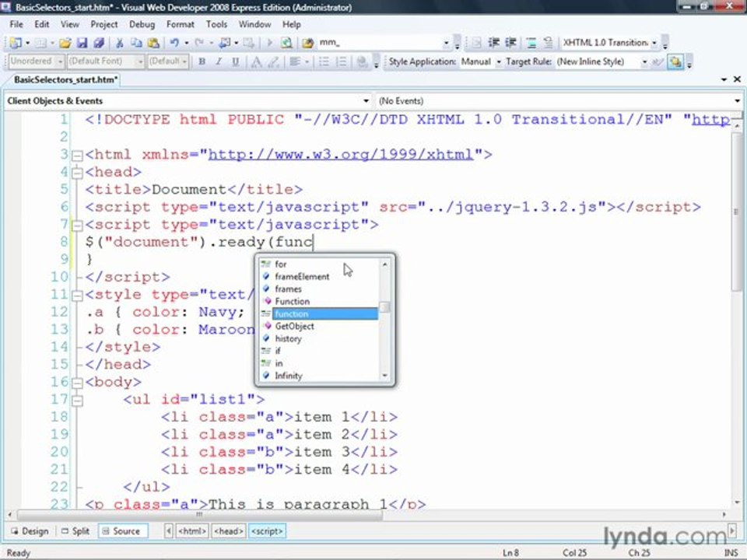Collapse the ul list1 outline on line 17

point(77,400)
